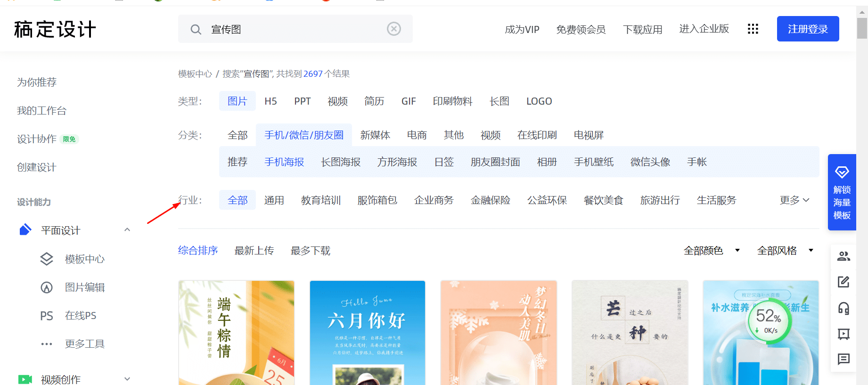
Task: Filter industry by 餐饮美食
Action: [x=604, y=200]
